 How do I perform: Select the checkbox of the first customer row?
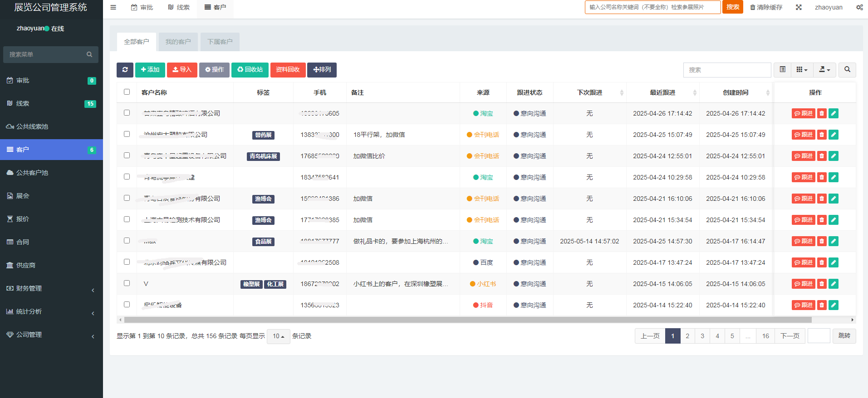point(127,113)
